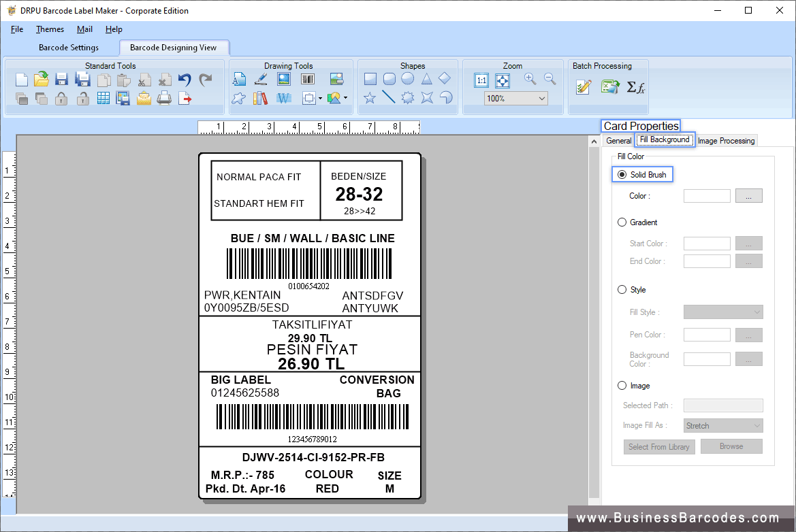Select the Watermark tool
This screenshot has width=796, height=532.
tap(283, 97)
